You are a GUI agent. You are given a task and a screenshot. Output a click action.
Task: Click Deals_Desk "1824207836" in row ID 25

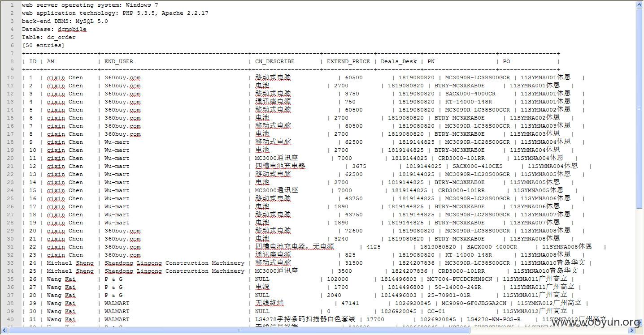409,271
